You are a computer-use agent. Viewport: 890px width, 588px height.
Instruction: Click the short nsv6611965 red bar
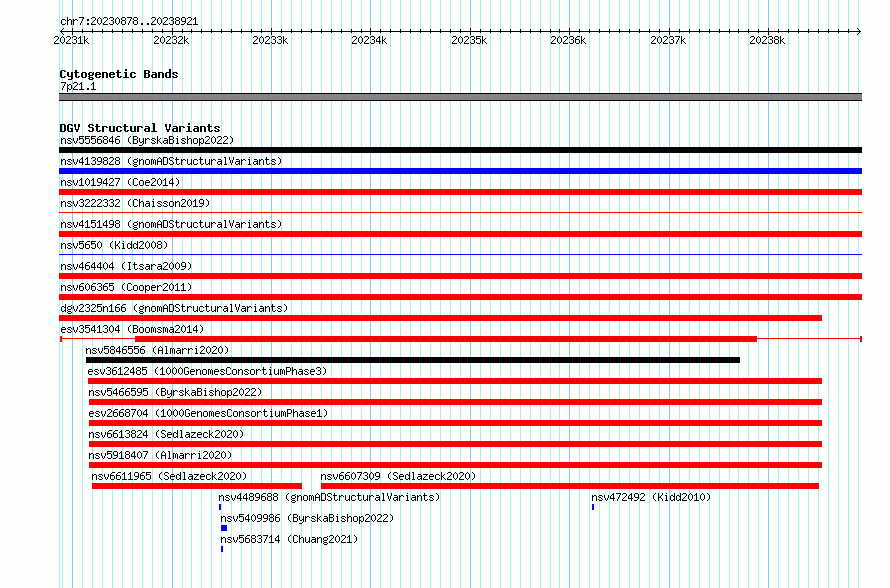pos(197,486)
